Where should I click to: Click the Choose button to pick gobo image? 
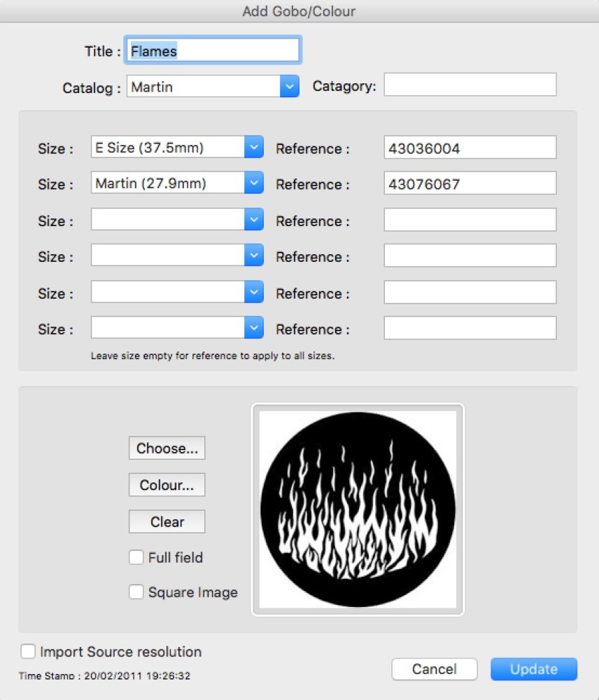[167, 448]
